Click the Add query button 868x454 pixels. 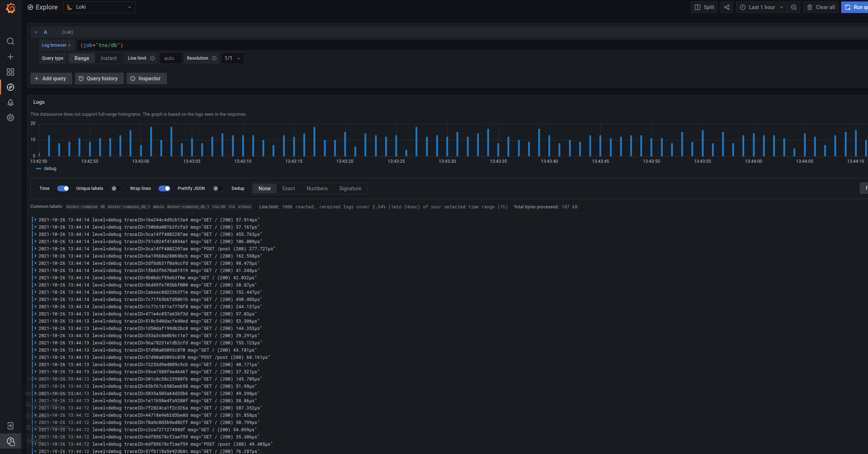(x=51, y=79)
